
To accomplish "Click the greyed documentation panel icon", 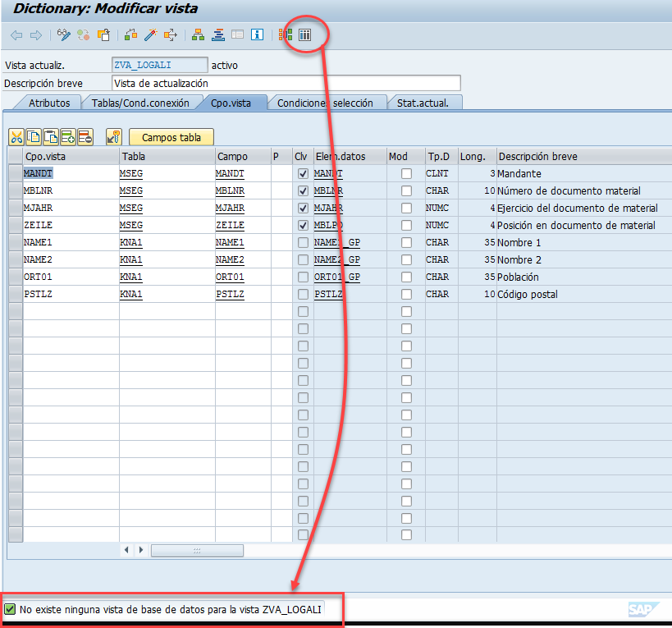I will pyautogui.click(x=237, y=34).
